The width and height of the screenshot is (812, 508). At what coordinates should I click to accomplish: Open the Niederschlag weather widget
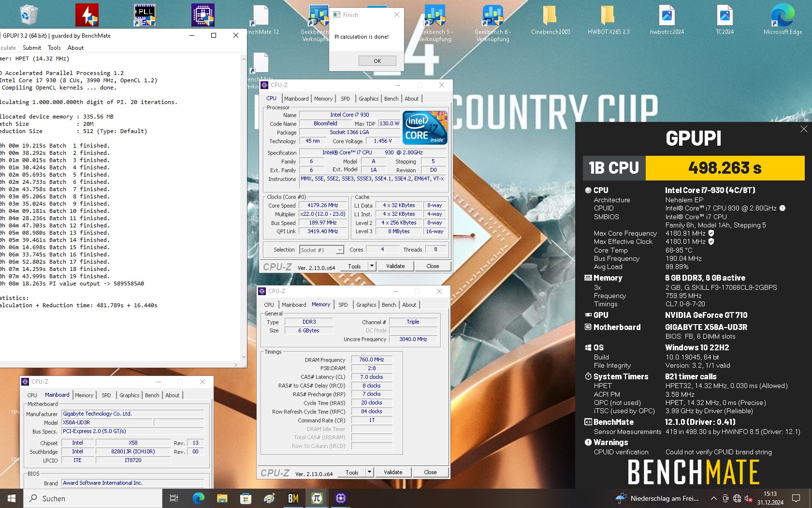point(657,498)
